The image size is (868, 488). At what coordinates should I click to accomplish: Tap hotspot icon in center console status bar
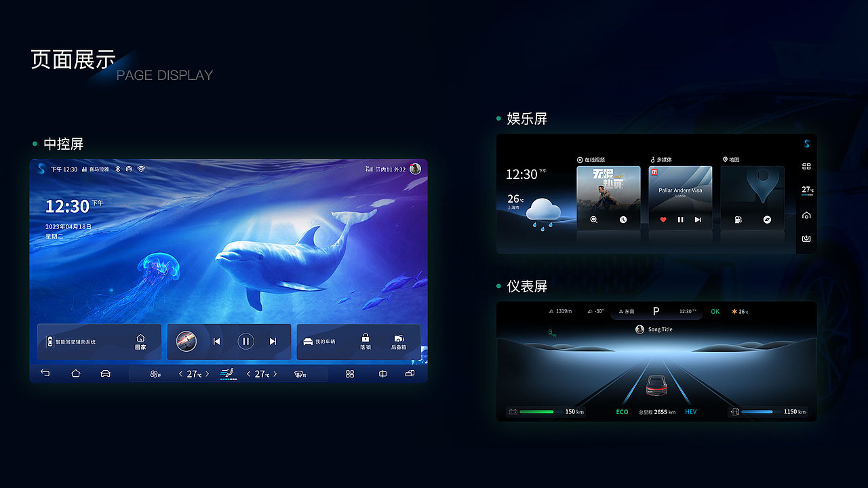(x=129, y=169)
